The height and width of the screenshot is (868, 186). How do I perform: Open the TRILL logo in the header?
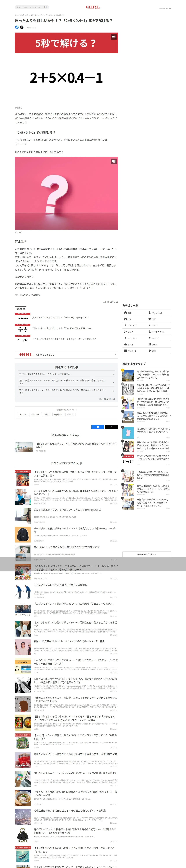point(168,9)
